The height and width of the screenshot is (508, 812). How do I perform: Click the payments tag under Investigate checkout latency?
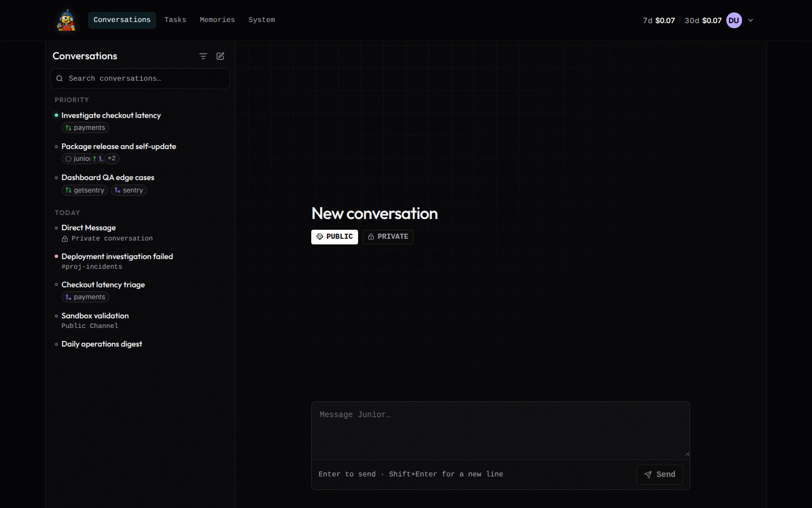point(85,128)
